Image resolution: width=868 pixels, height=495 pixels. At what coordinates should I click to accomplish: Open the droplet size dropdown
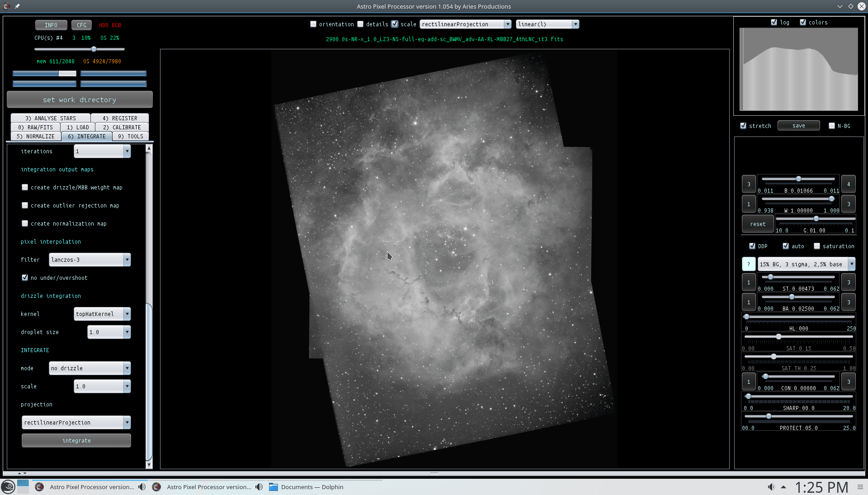[109, 332]
